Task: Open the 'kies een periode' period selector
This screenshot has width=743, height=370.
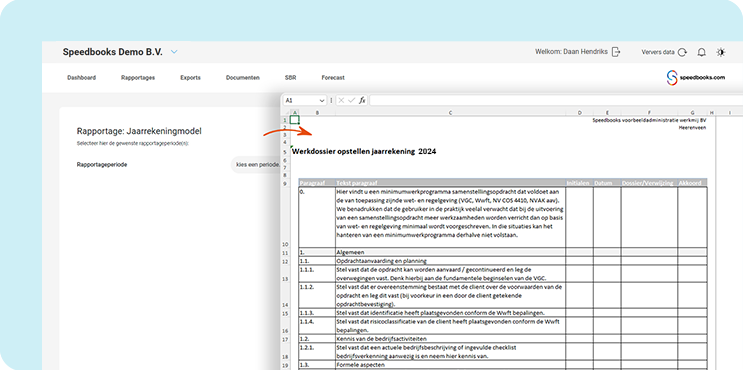Action: (x=256, y=165)
